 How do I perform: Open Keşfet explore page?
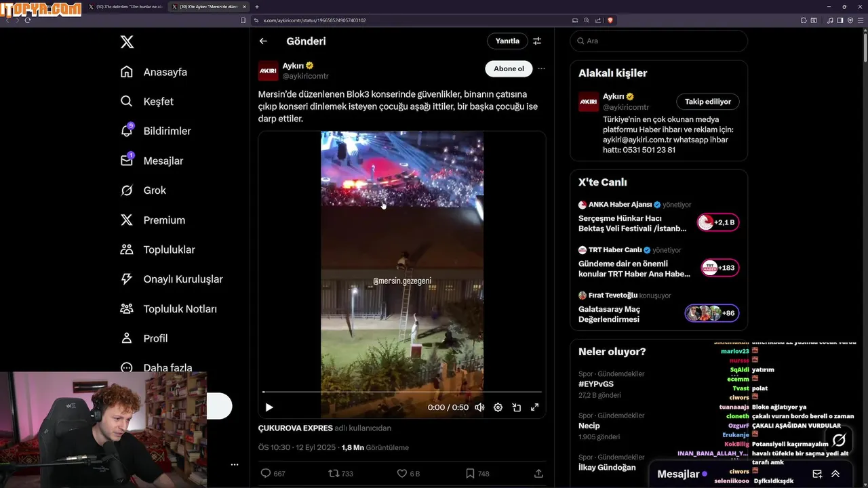click(147, 102)
